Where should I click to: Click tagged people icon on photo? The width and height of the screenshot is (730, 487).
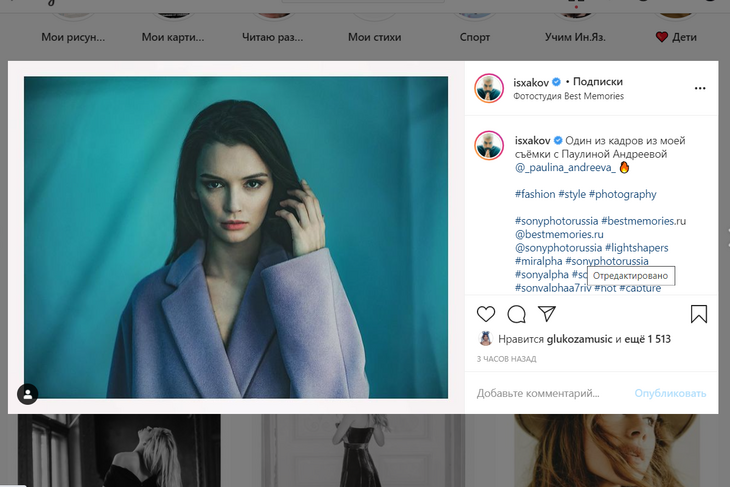pos(28,394)
